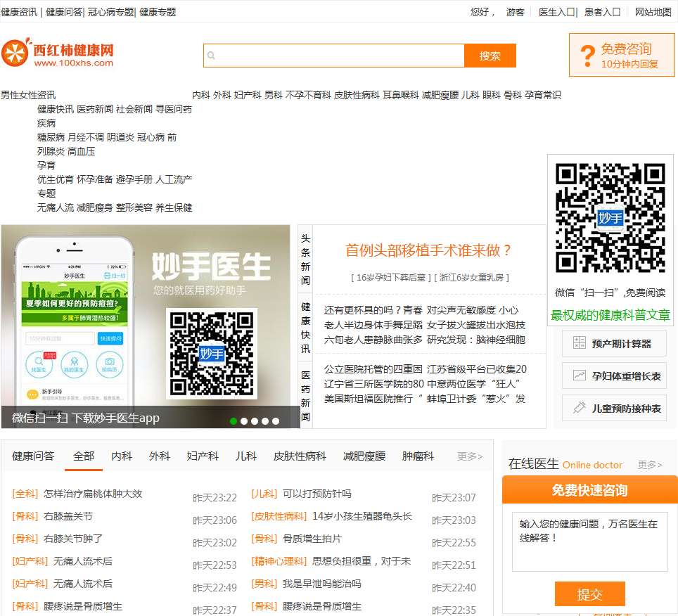Click 最权威的健康科普文章 green link
Viewport: 678px width, 616px height.
(x=610, y=315)
